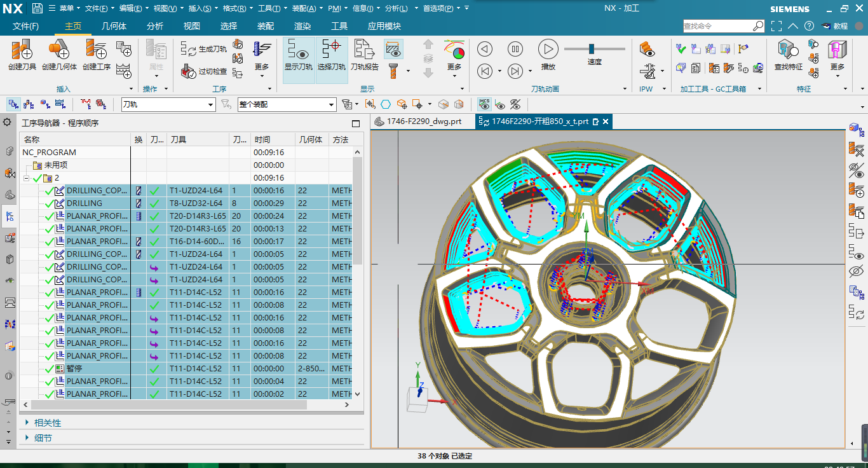Click the Show IPW icon
Screen dimensions: 868x468
647,49
